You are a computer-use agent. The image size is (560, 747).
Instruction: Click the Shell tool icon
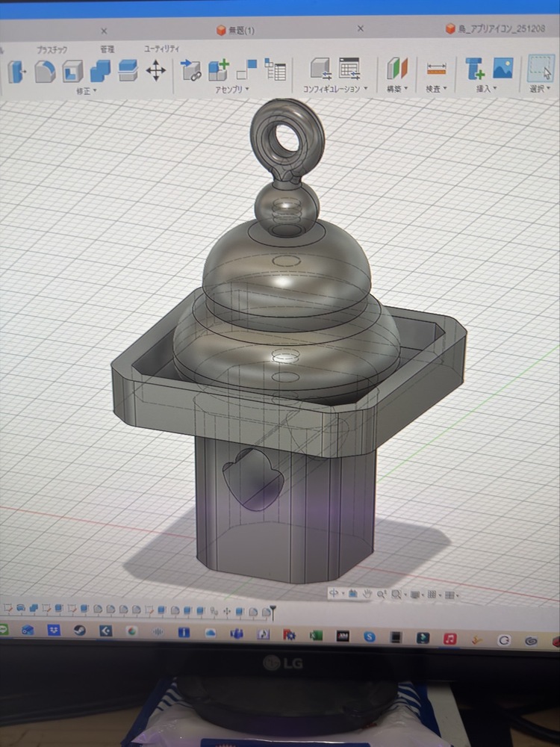(72, 71)
